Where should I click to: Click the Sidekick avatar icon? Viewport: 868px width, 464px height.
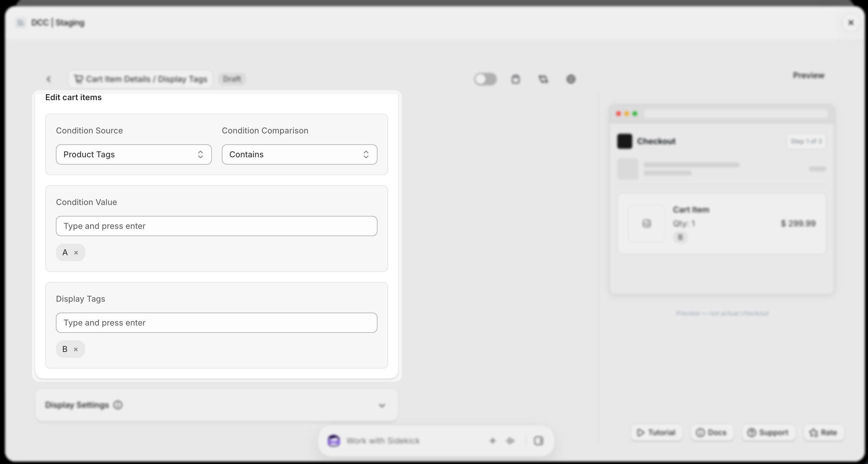click(x=334, y=441)
